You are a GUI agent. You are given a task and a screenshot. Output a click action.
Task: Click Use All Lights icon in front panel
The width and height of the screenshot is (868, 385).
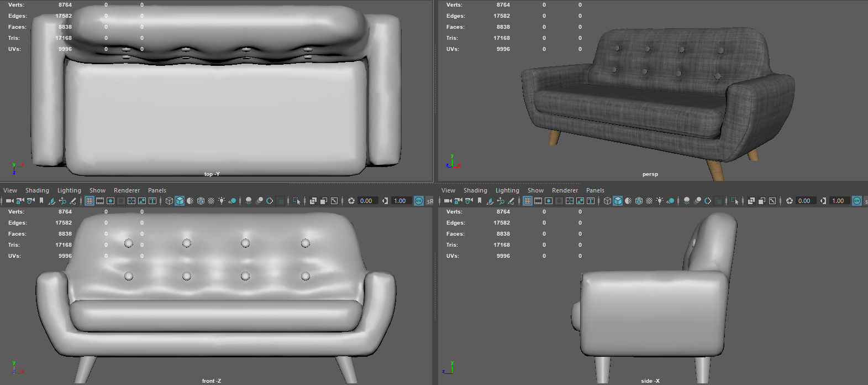(222, 201)
